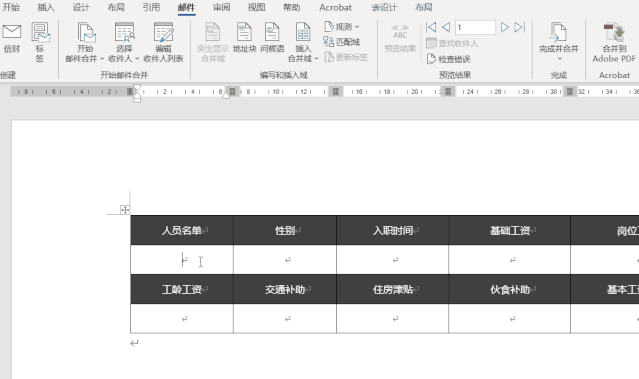
Task: Go to first record arrow
Action: tap(431, 27)
